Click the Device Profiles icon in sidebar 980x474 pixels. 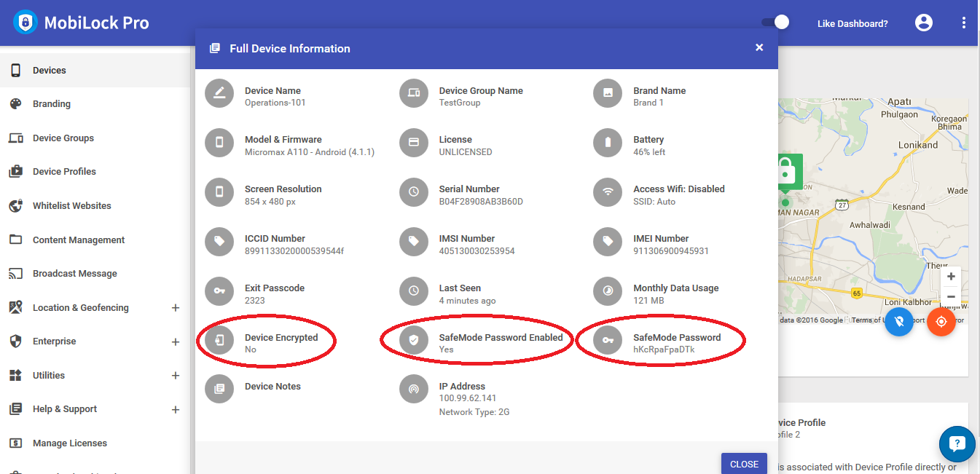[15, 172]
